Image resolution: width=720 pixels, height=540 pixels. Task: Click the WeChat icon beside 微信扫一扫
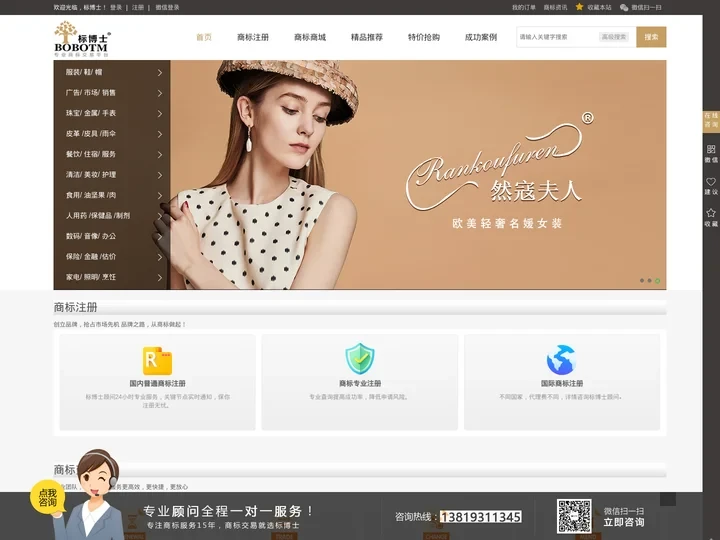[x=624, y=7]
